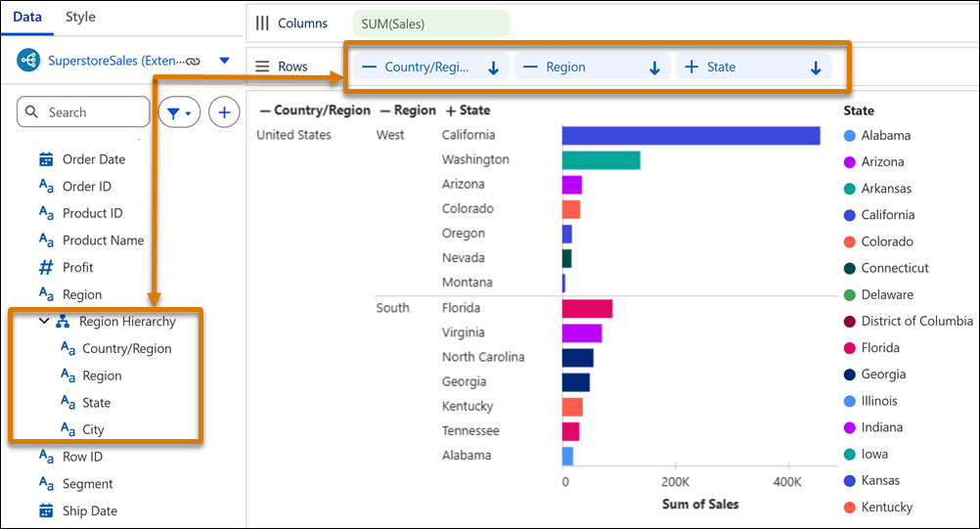This screenshot has height=529, width=980.
Task: Click the Profit number hash icon
Action: 46,267
